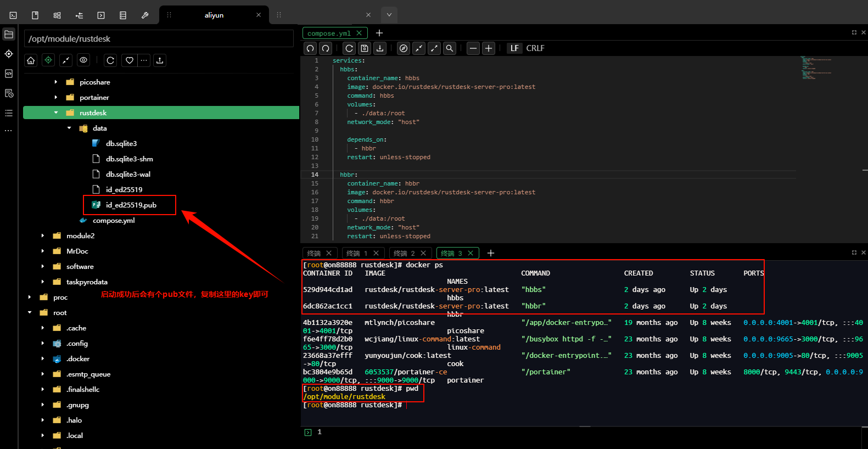Screen dimensions: 868x449
Task: Click the green locate-current-path icon
Action: [48, 60]
